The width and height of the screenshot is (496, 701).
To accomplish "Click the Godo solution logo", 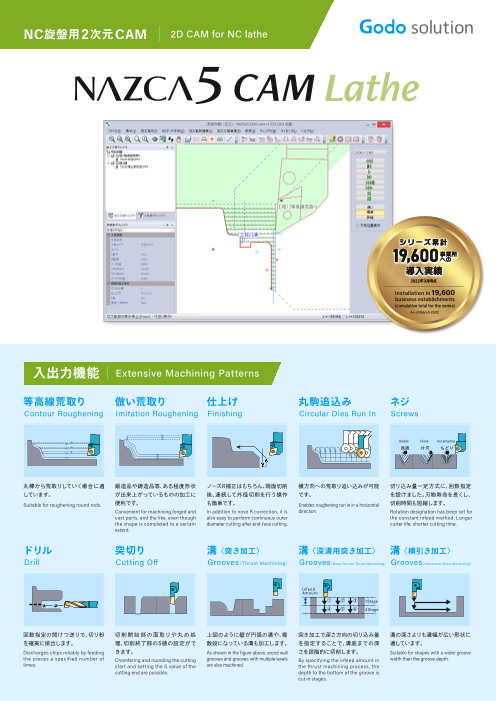I will pos(416,27).
